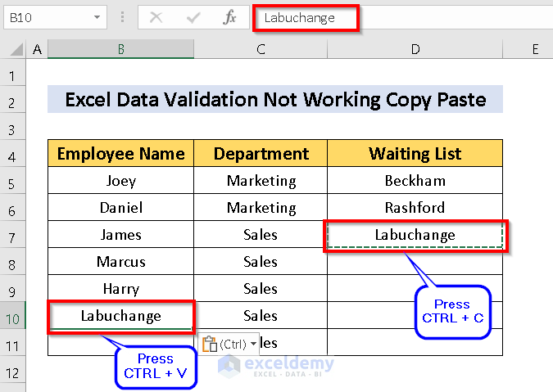Click the Paste Options clipboard icon
The image size is (553, 392).
point(210,344)
